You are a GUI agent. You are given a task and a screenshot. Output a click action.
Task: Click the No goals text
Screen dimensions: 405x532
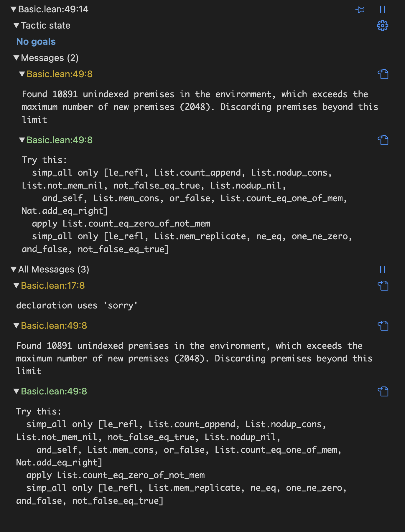pyautogui.click(x=36, y=42)
